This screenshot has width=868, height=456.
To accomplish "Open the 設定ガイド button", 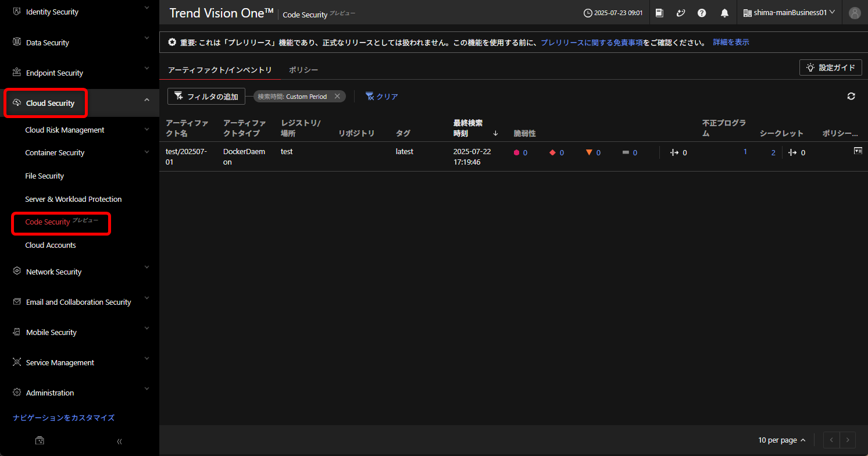I will click(x=830, y=67).
